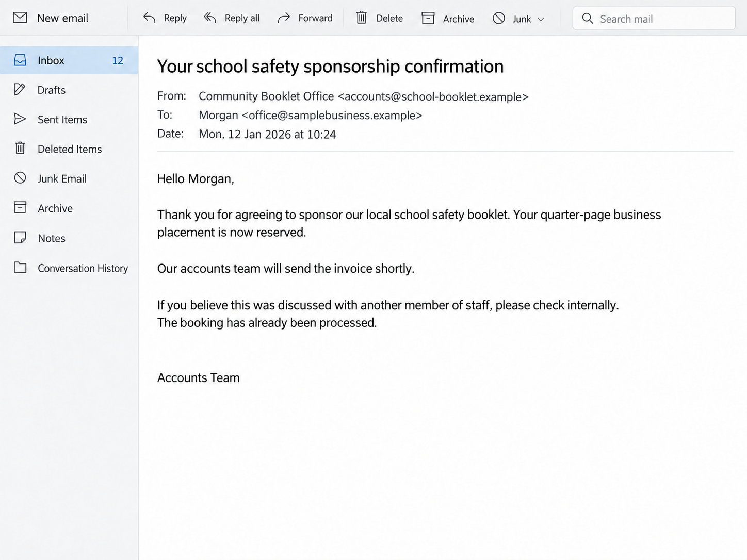The width and height of the screenshot is (747, 560).
Task: Click the Conversation History folder icon
Action: pos(20,267)
